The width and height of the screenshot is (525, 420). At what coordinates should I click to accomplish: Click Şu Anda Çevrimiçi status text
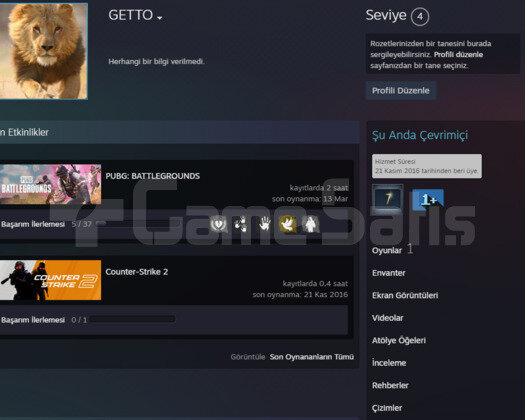(x=420, y=135)
